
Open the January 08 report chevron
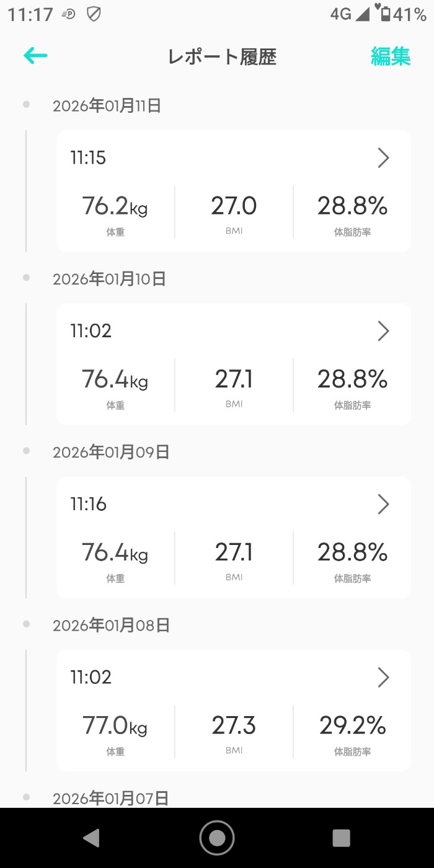click(383, 678)
